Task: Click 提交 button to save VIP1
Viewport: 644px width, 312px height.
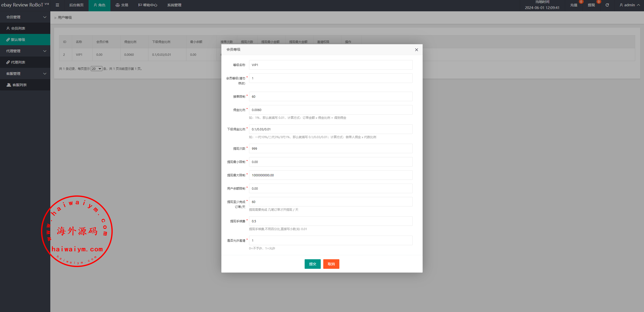Action: [x=312, y=264]
